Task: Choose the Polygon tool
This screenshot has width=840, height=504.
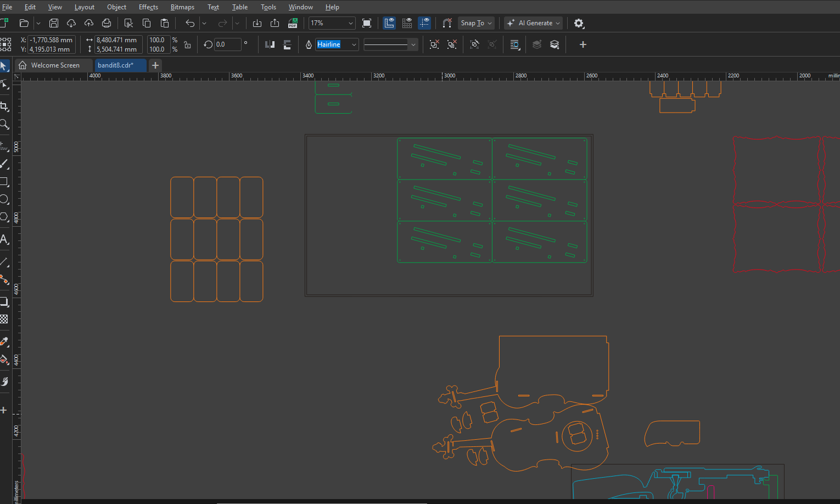Action: (4, 217)
